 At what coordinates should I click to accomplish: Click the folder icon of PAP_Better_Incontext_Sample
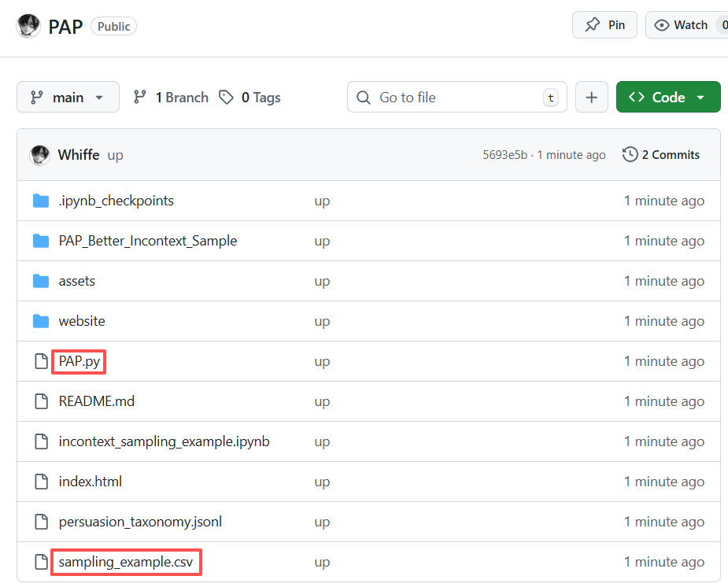[x=41, y=241]
